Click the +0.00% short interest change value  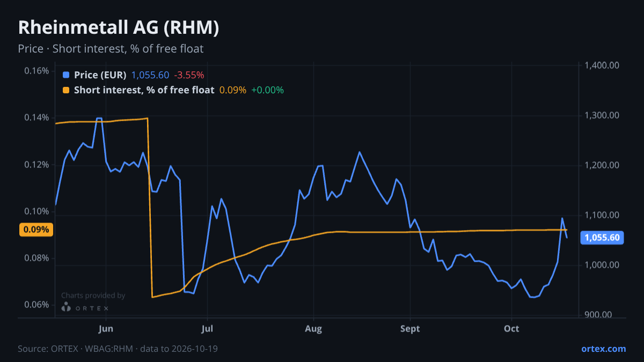pyautogui.click(x=267, y=90)
